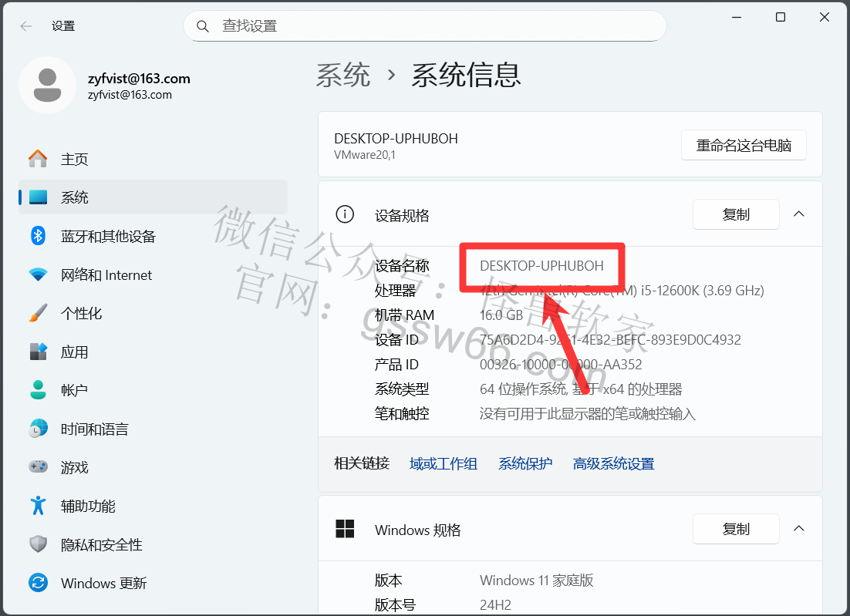Image resolution: width=850 pixels, height=616 pixels.
Task: Click the 64 位操作系统 system type value
Action: pos(581,389)
